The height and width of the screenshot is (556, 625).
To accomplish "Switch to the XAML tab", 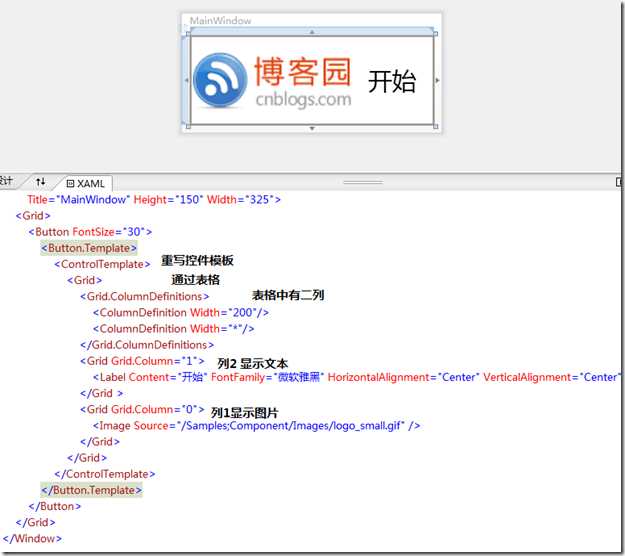I will click(x=85, y=183).
